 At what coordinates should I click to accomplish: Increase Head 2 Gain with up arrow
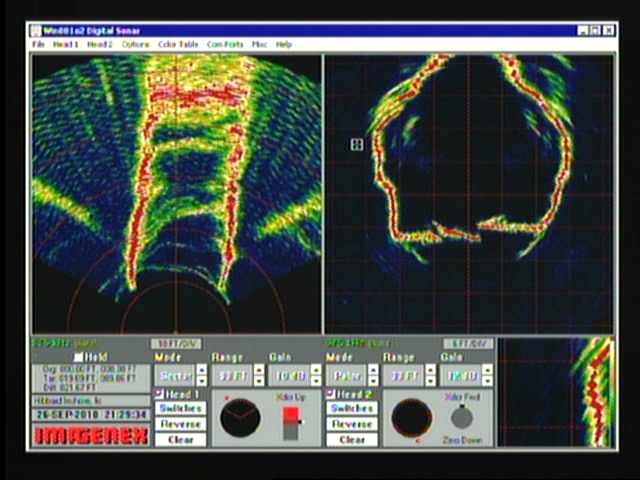487,370
